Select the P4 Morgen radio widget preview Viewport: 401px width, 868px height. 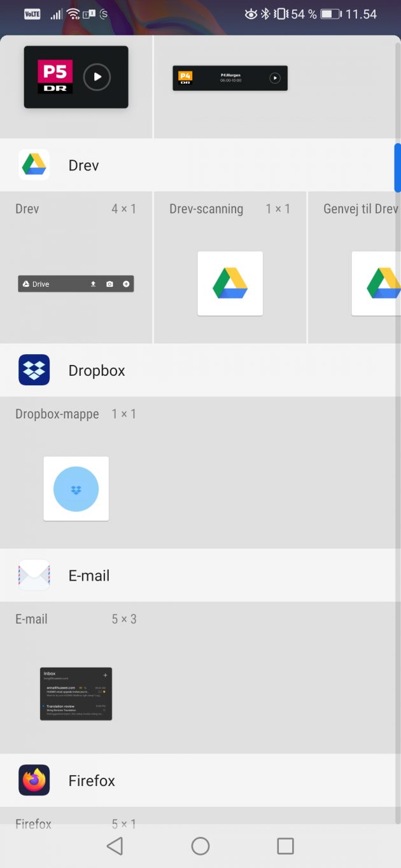click(230, 78)
